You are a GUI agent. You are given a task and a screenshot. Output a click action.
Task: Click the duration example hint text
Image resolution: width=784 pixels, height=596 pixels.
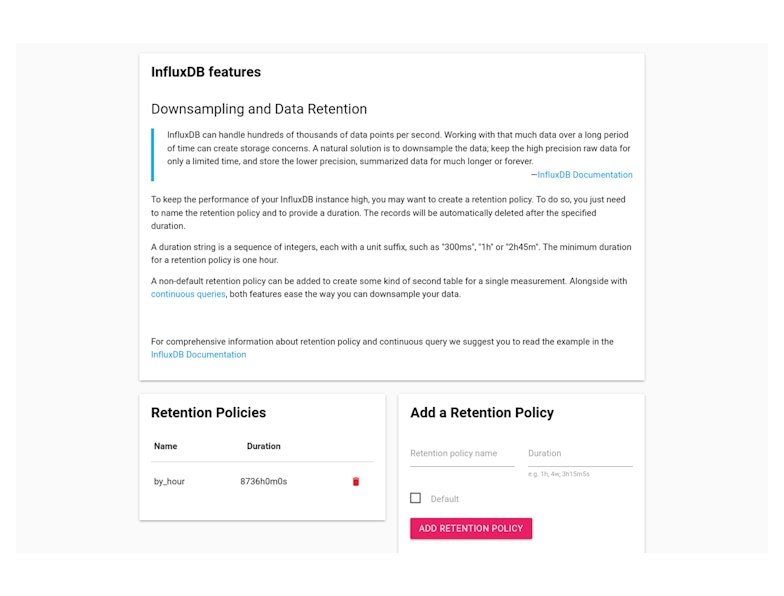click(x=559, y=474)
